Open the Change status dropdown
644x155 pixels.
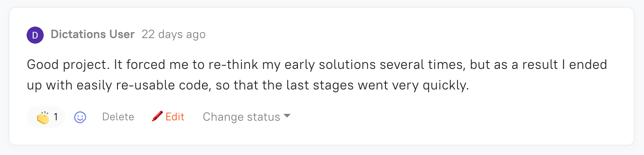coord(247,117)
